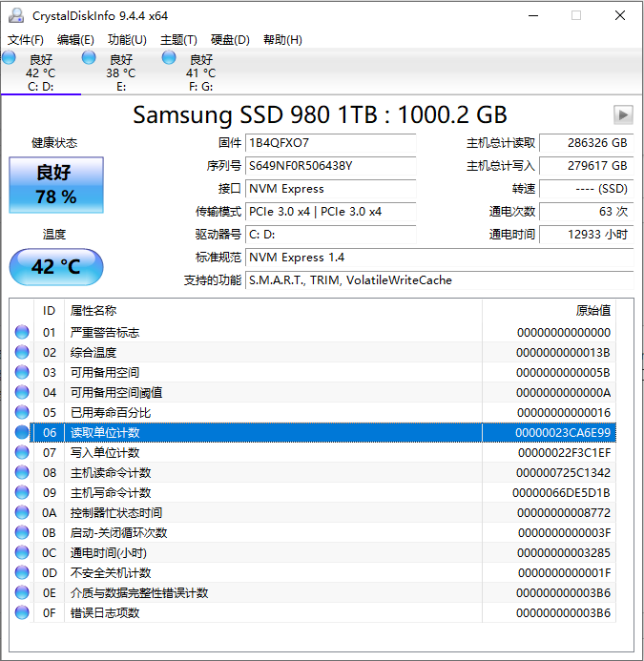Screen dimensions: 644x661
Task: Click the CrystalDiskInfo title bar app icon
Action: (x=16, y=15)
